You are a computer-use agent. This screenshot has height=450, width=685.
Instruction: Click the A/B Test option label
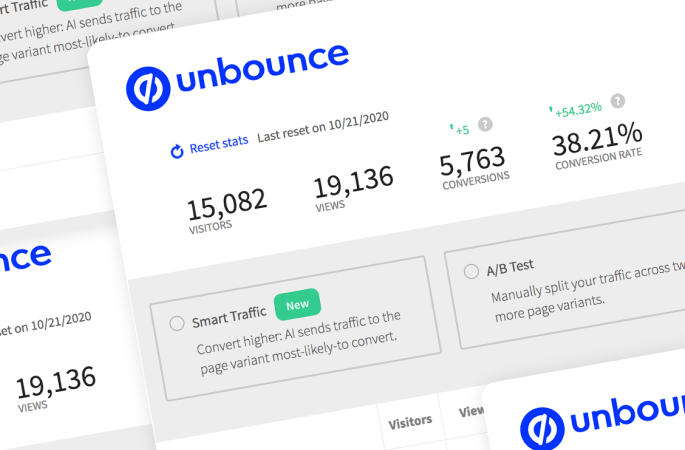coord(510,267)
